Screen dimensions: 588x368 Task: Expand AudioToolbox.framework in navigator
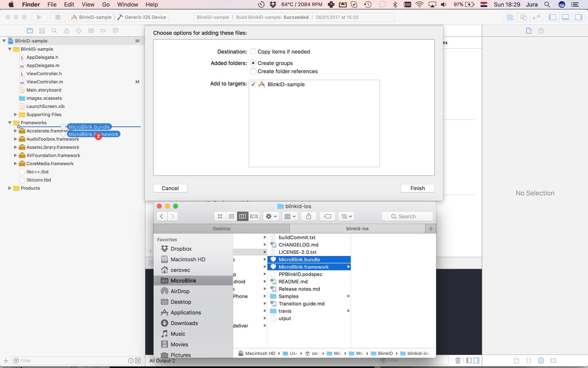pyautogui.click(x=16, y=139)
